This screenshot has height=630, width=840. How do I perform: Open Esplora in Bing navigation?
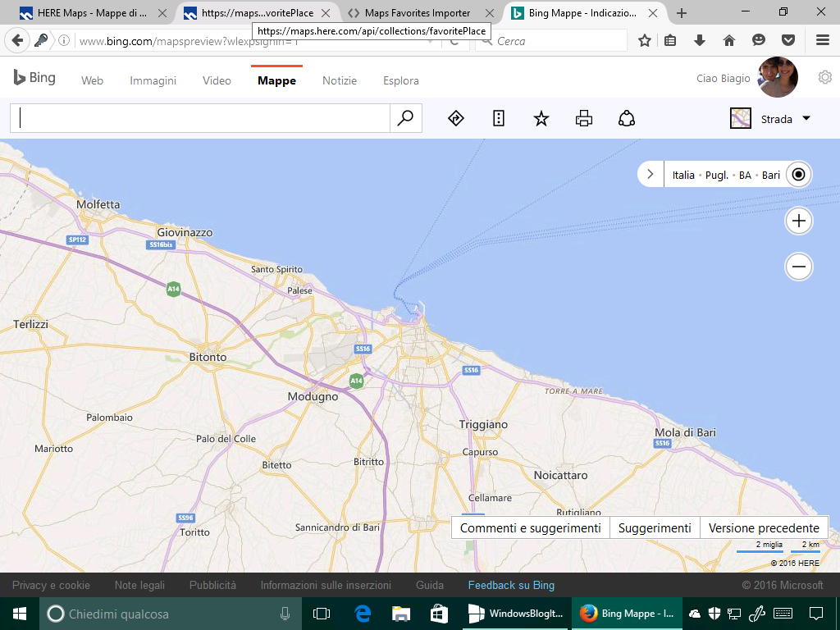400,81
